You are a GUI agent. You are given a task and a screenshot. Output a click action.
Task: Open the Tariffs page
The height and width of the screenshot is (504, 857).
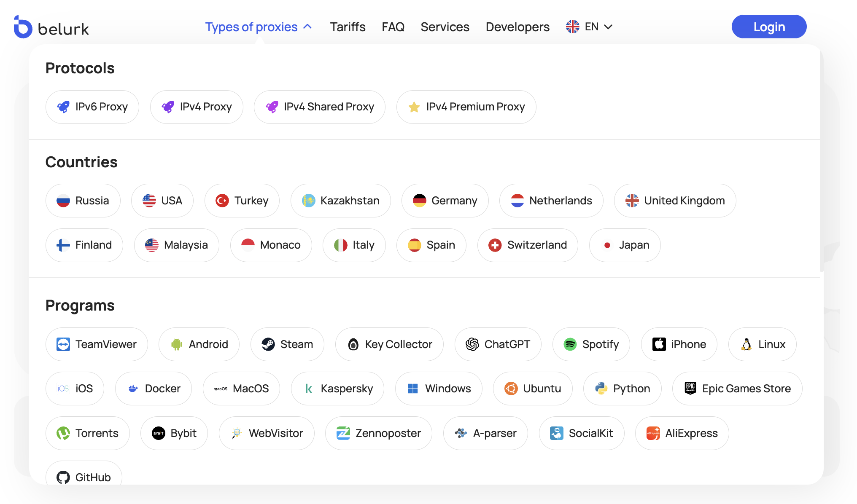tap(348, 27)
